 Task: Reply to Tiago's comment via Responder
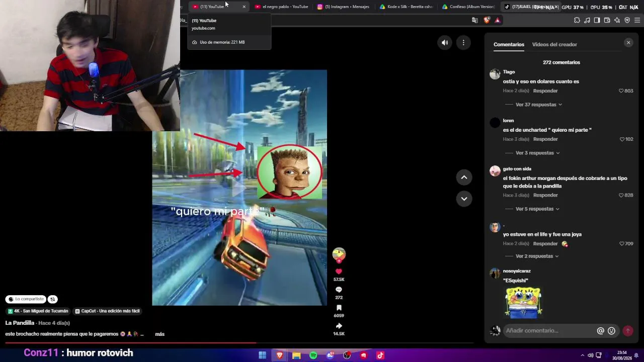click(545, 91)
